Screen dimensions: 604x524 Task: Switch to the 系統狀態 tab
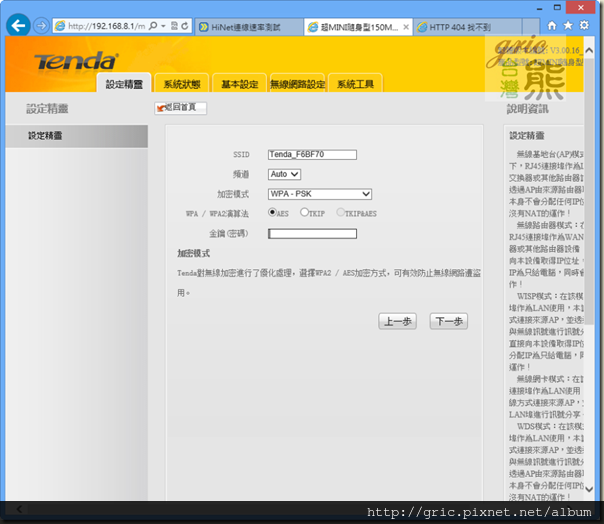[182, 85]
